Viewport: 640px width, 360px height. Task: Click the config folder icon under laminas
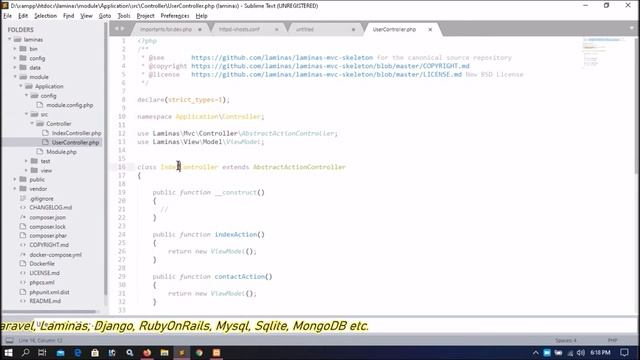click(x=23, y=58)
